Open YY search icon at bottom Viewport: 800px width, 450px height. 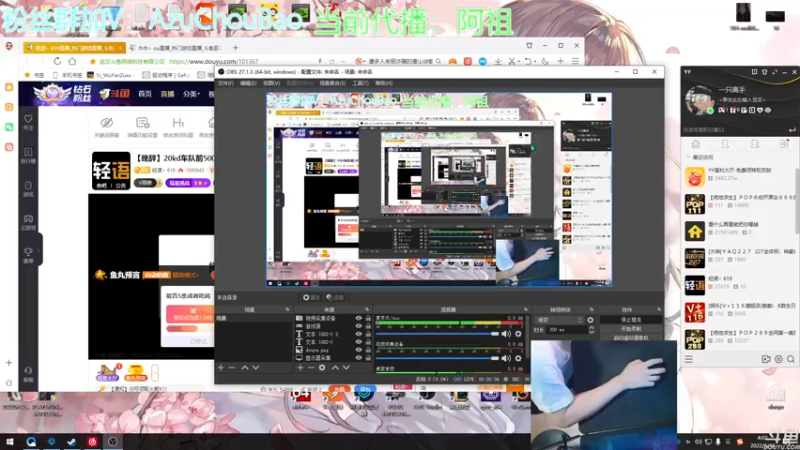[791, 359]
